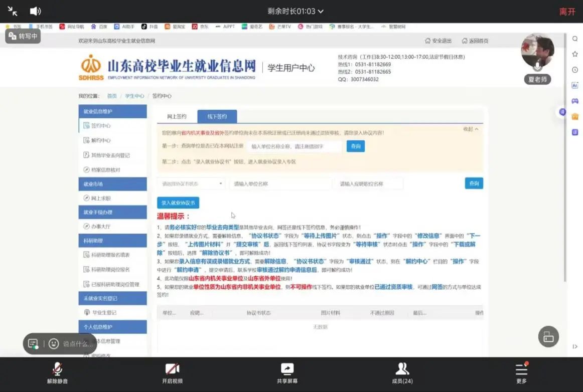
Task: Collapse the notice panel with 收起
Action: (470, 129)
